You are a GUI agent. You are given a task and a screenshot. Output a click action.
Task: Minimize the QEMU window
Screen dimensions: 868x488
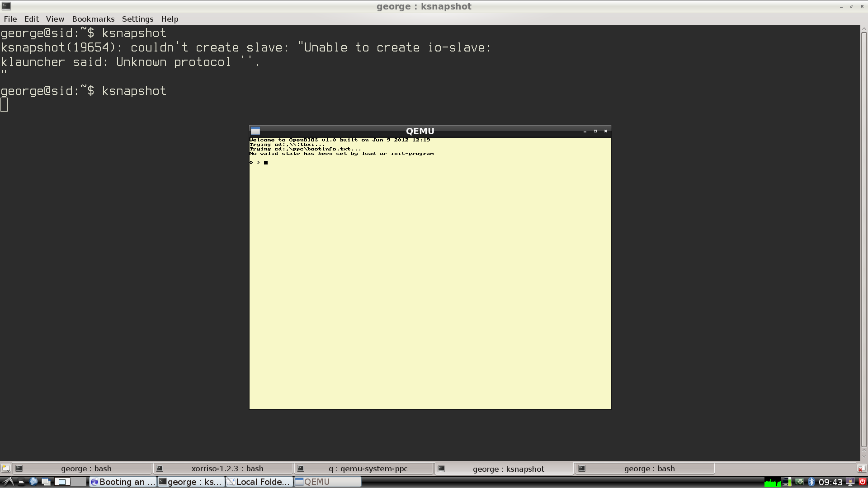pos(585,131)
